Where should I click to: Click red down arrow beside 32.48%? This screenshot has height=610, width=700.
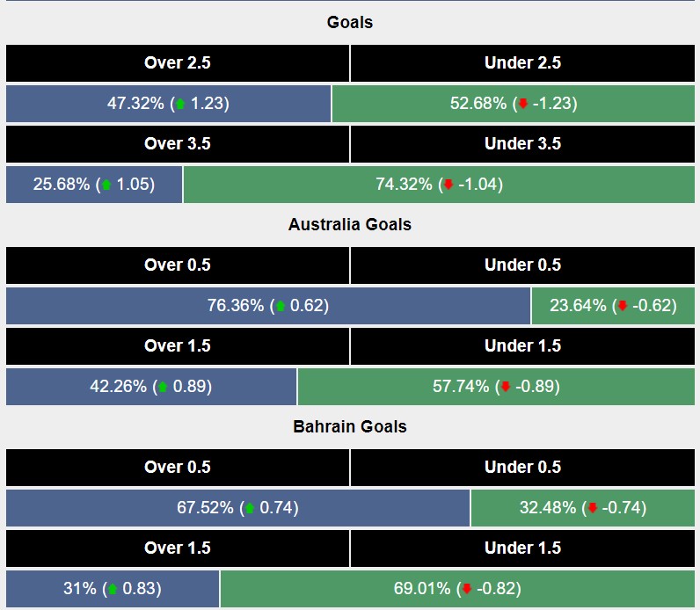(x=593, y=508)
